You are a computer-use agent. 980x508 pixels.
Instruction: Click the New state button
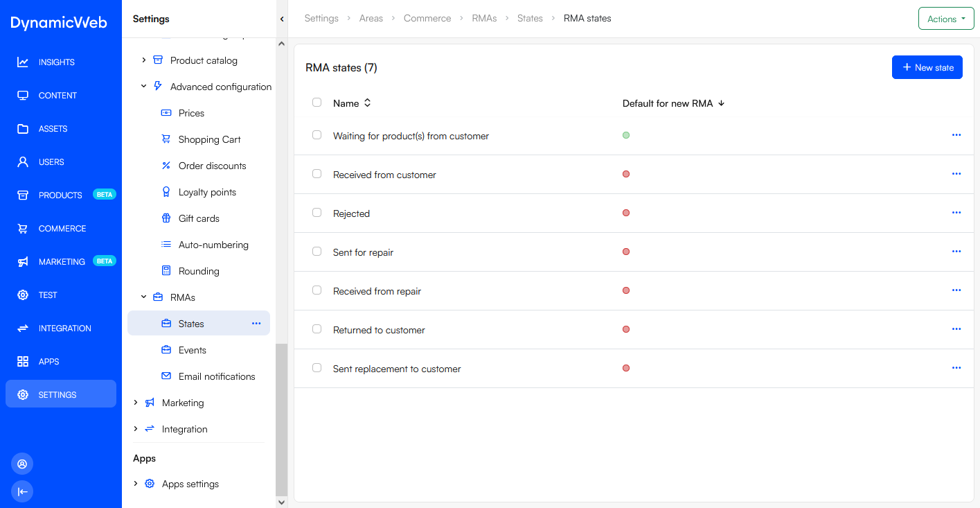[927, 67]
